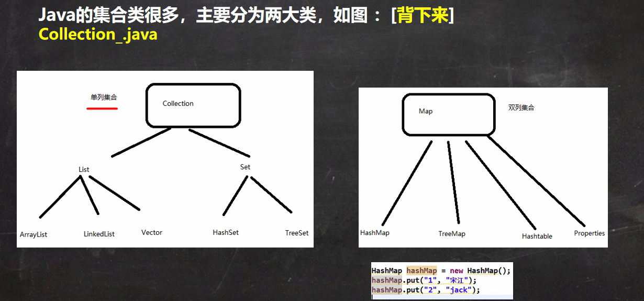Click the yellow 背下来 text in the heading
The image size is (644, 301).
coord(423,16)
